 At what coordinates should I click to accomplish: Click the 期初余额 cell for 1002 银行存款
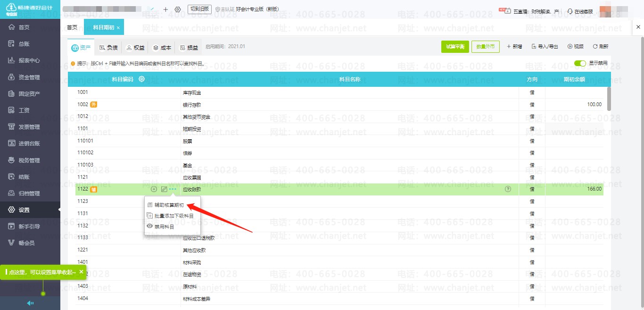(x=574, y=104)
